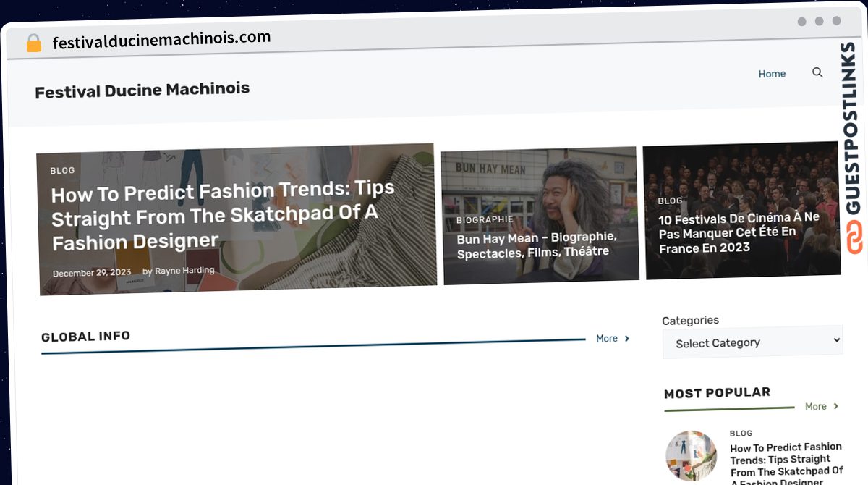The image size is (868, 485).
Task: Click the search magnifier icon
Action: pyautogui.click(x=817, y=72)
